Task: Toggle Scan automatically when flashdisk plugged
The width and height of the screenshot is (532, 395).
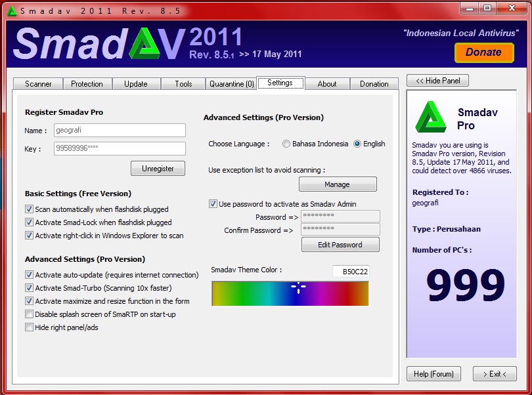Action: click(x=29, y=209)
